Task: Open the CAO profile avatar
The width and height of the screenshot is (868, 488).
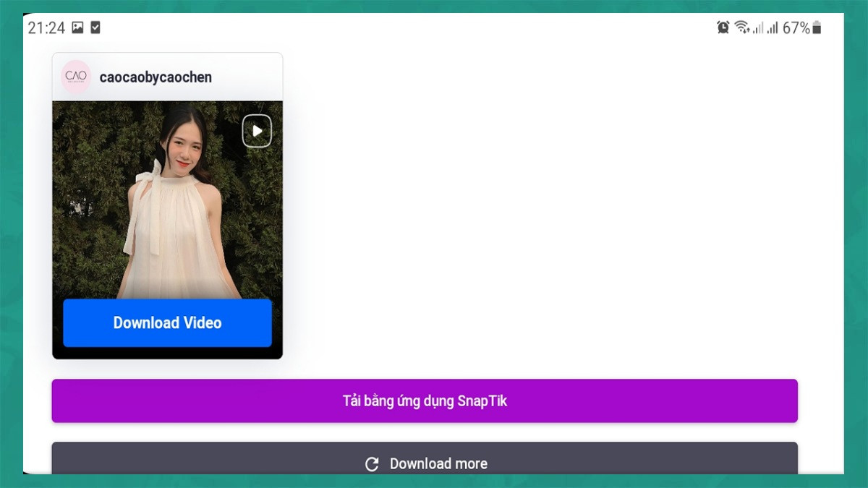Action: 77,76
